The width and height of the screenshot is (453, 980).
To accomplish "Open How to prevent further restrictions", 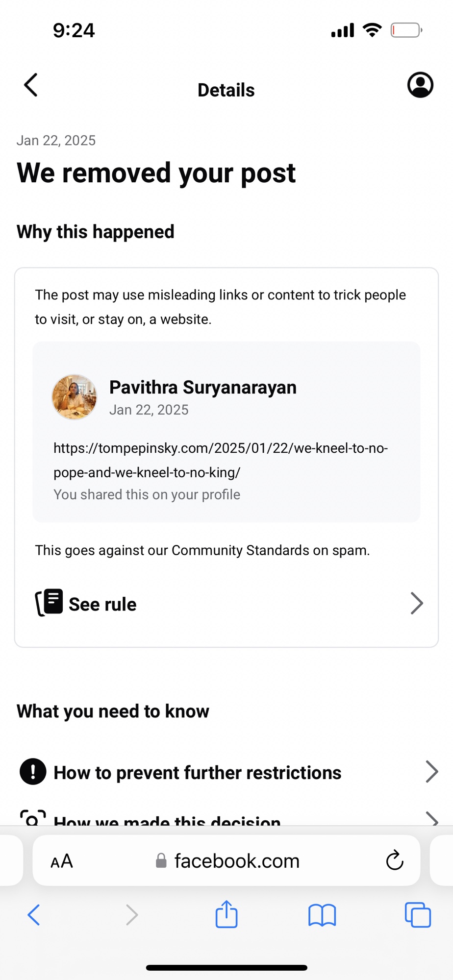I will [x=197, y=773].
